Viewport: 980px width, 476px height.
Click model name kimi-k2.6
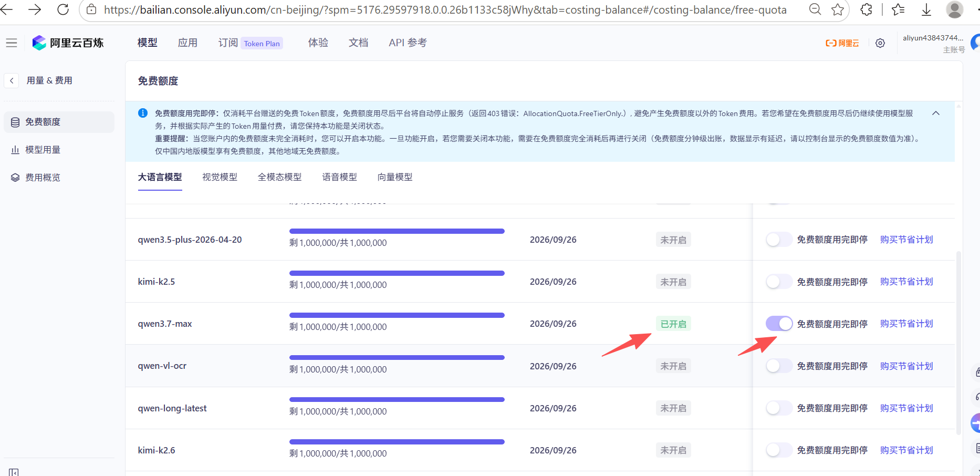point(157,450)
